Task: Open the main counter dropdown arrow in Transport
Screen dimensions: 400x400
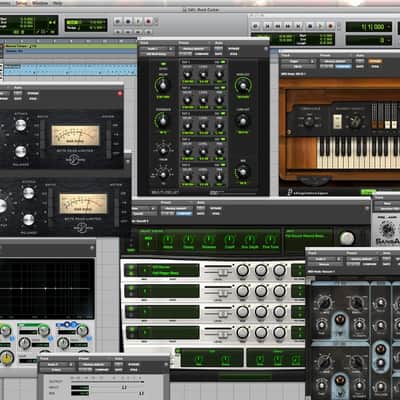Action: (x=389, y=27)
